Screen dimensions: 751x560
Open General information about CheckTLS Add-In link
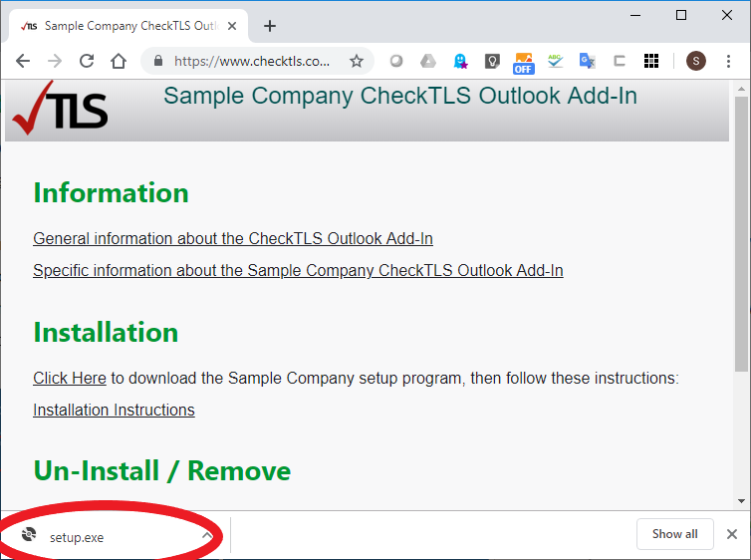pos(233,238)
